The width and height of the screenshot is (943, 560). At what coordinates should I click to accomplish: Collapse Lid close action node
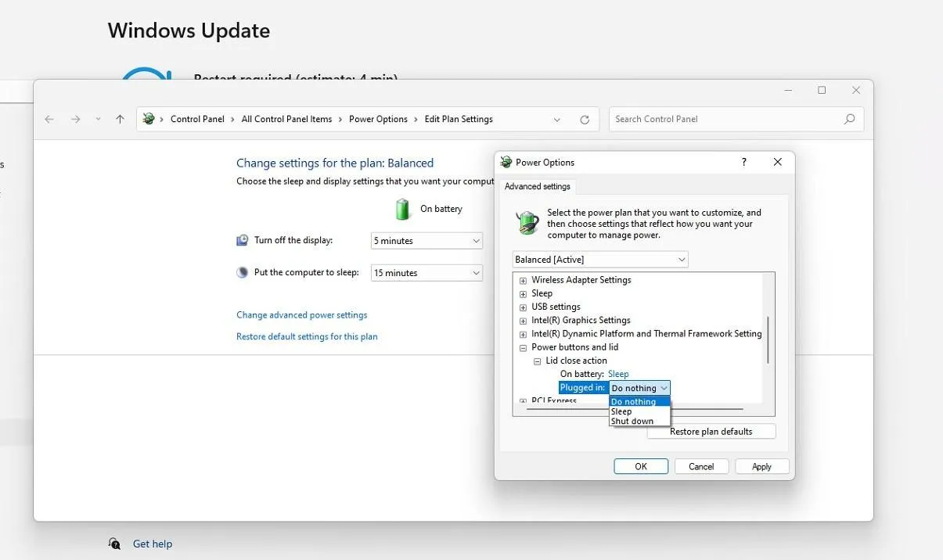pos(538,361)
